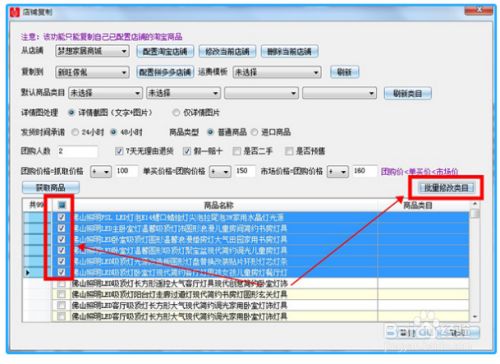The width and height of the screenshot is (500, 364).
Task: Click the 批量修改类目 button
Action: pyautogui.click(x=446, y=188)
